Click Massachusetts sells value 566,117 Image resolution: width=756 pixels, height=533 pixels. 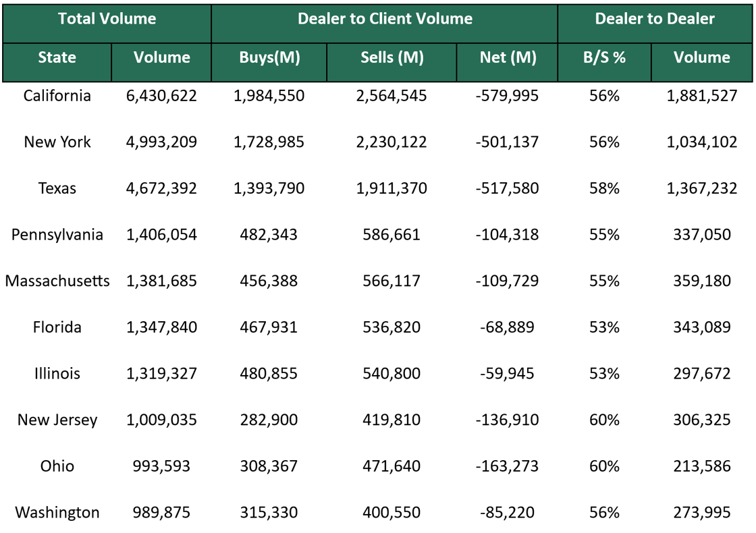391,281
